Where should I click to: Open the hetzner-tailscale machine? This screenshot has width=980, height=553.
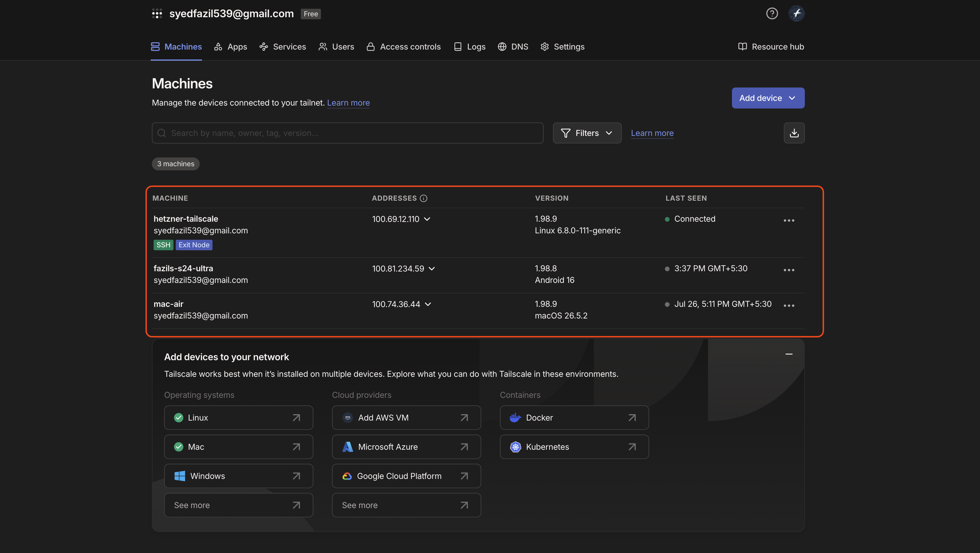pos(186,219)
